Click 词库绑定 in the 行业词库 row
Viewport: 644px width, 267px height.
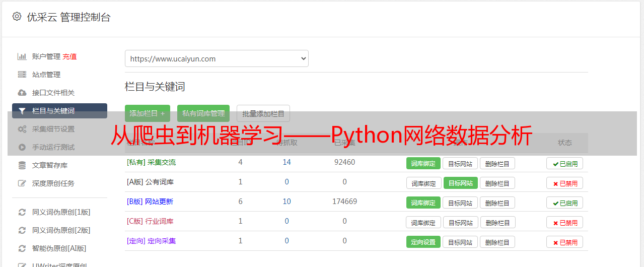click(x=424, y=222)
